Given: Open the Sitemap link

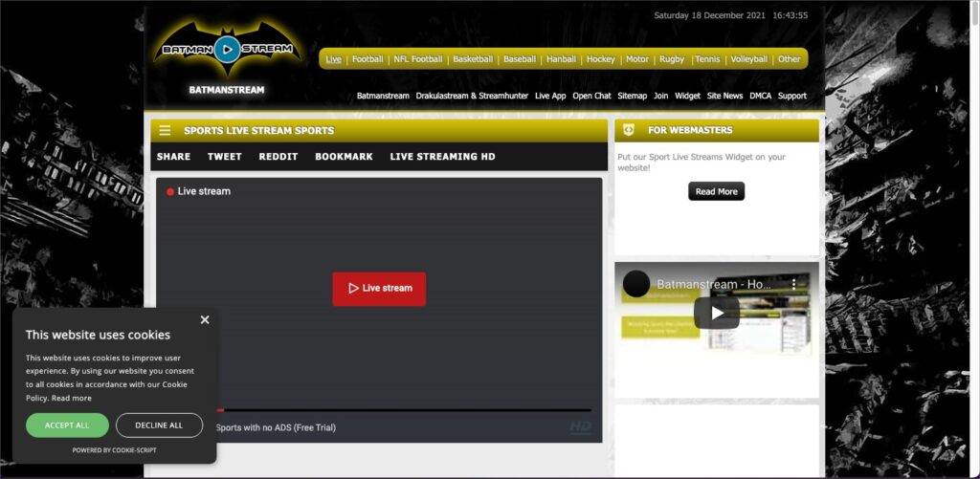Looking at the screenshot, I should (633, 97).
